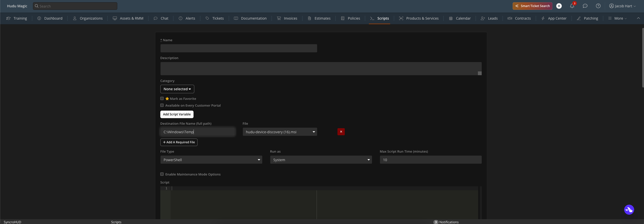Check the Mark as Favorite checkbox
This screenshot has height=224, width=644.
pos(162,99)
